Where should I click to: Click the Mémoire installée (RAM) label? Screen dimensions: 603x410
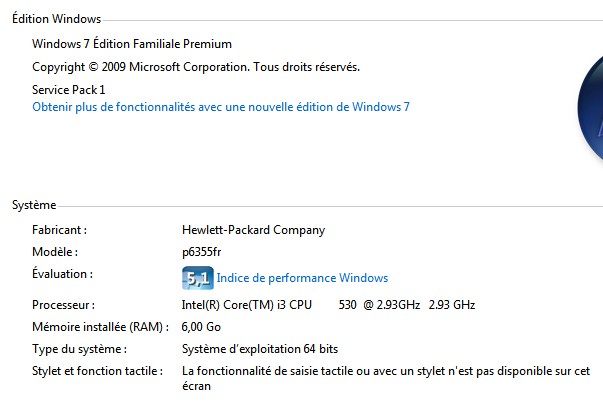pyautogui.click(x=100, y=327)
